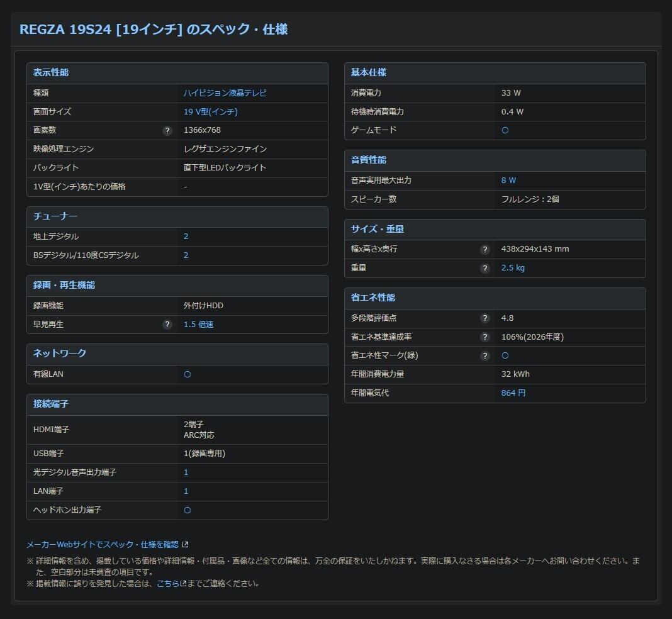Open the 19 V型(インチ) screen size link

coord(210,112)
